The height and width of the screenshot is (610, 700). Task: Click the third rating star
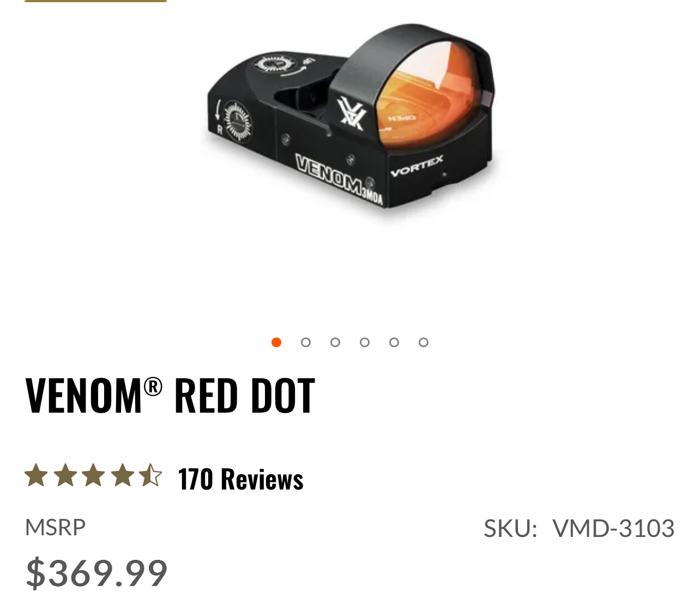point(93,475)
